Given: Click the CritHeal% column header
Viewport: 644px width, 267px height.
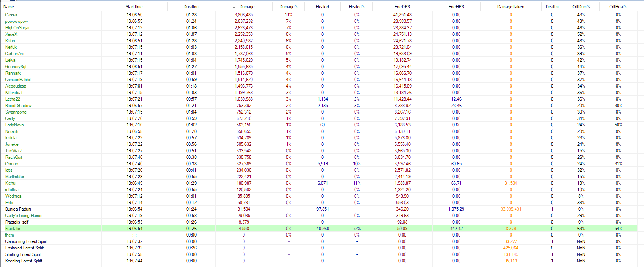Looking at the screenshot, I should click(618, 7).
